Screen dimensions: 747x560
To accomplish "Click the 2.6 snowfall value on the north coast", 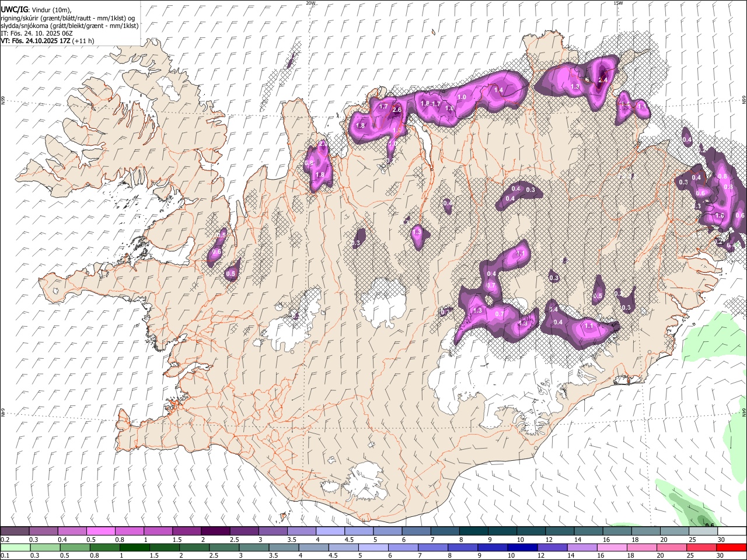I will coord(397,110).
